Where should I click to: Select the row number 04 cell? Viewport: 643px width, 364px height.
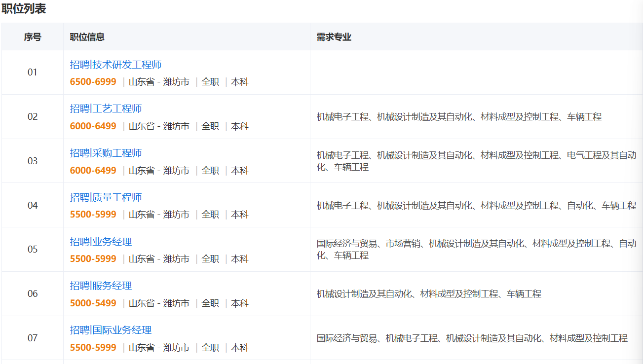[33, 205]
